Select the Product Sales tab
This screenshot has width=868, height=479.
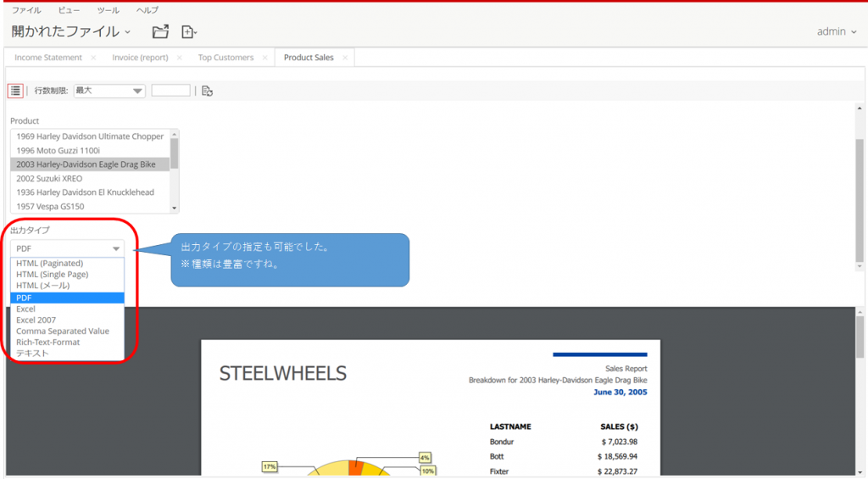309,58
